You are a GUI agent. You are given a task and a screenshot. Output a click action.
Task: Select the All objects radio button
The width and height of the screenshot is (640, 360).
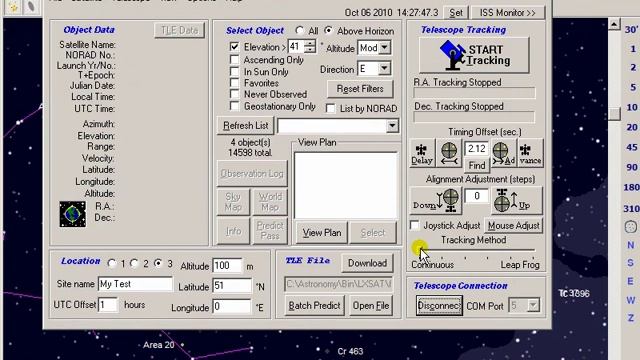[x=300, y=31]
